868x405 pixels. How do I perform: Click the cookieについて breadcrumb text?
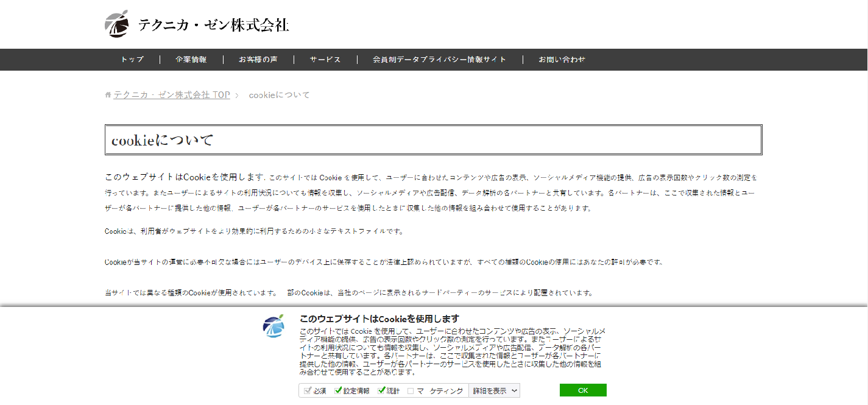click(280, 95)
